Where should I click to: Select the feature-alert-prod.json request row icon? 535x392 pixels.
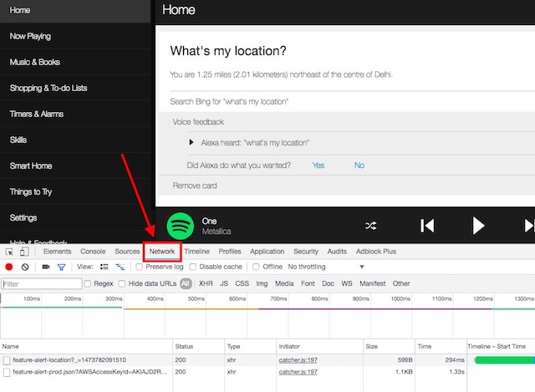point(7,372)
